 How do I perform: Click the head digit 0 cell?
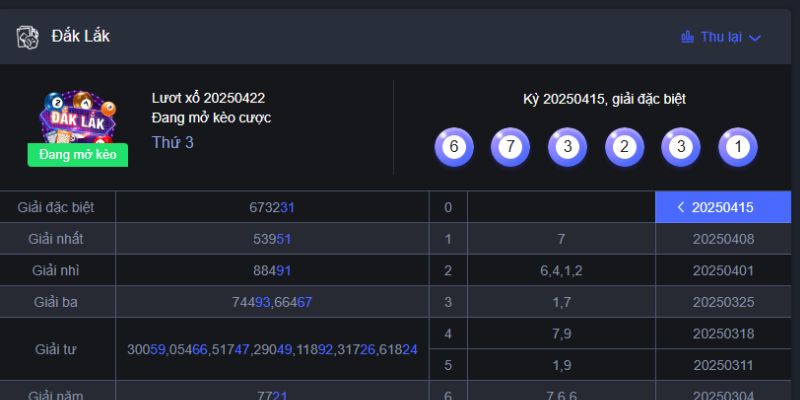[448, 208]
